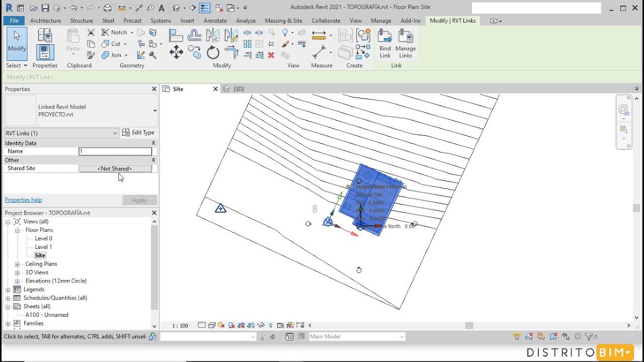Click the Text tool icon (A)

162,8
